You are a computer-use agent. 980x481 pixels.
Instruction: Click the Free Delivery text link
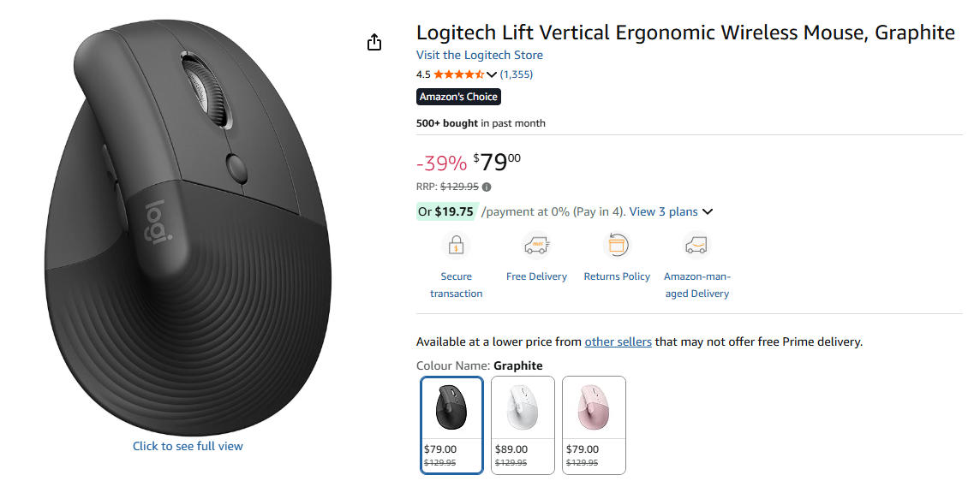(536, 276)
